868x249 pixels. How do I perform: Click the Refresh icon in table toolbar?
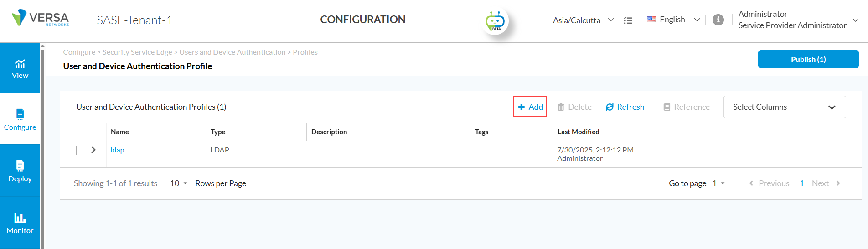pyautogui.click(x=610, y=107)
